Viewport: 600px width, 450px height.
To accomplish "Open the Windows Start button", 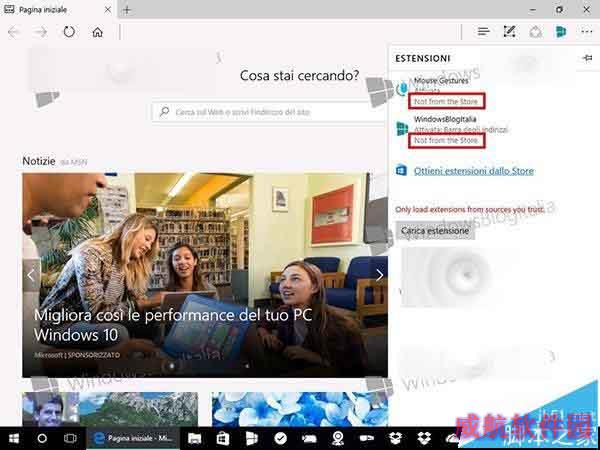I will coord(14,439).
